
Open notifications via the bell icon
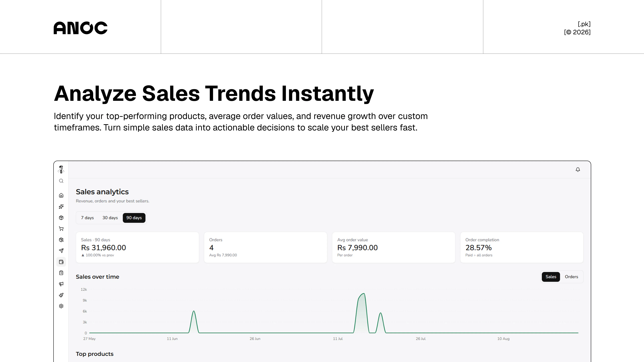[578, 170]
